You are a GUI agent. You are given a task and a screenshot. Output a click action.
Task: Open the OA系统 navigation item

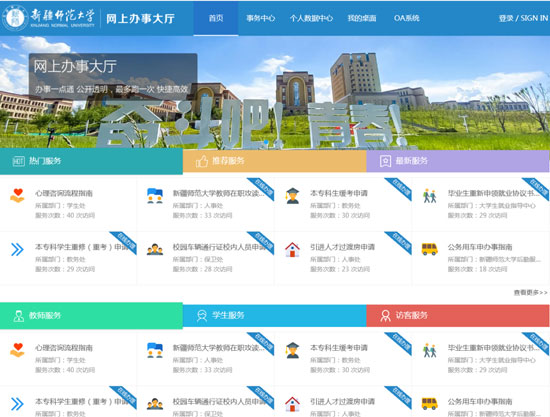[407, 18]
